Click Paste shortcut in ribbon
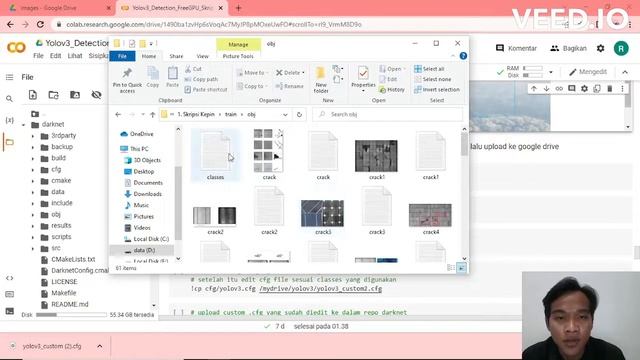Screen dimensions: 640x360 click(x=206, y=89)
